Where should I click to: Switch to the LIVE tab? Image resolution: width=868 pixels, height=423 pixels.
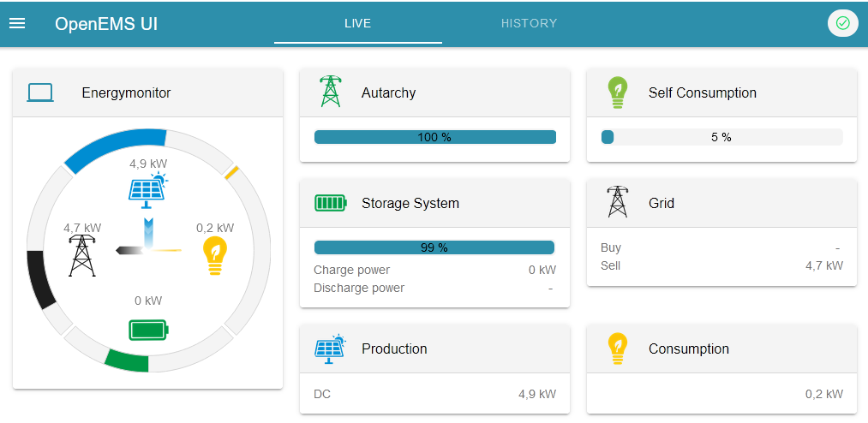pyautogui.click(x=357, y=23)
